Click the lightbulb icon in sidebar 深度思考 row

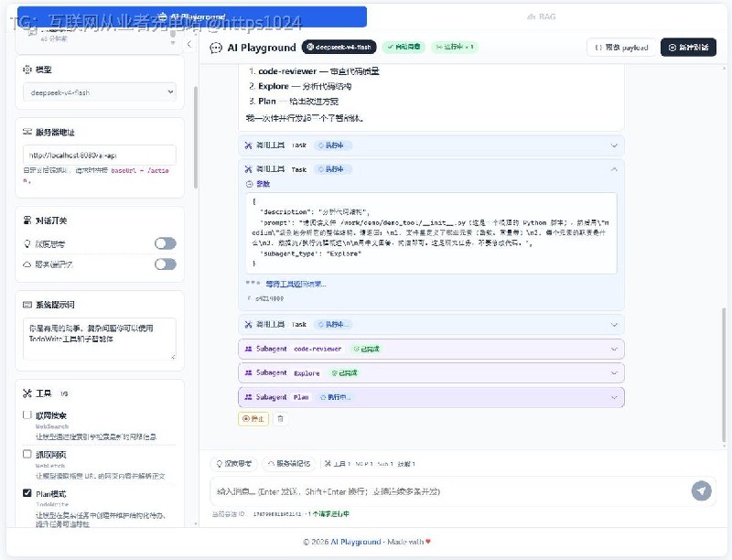tap(27, 243)
